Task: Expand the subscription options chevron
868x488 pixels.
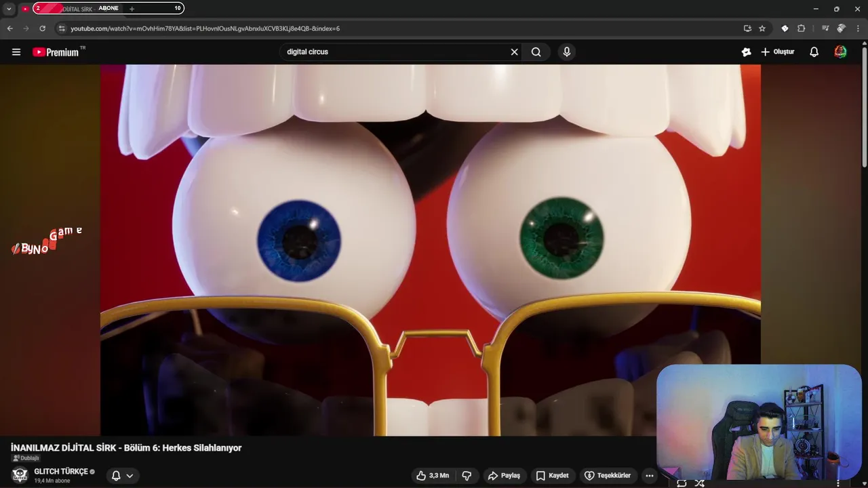Action: click(x=130, y=476)
